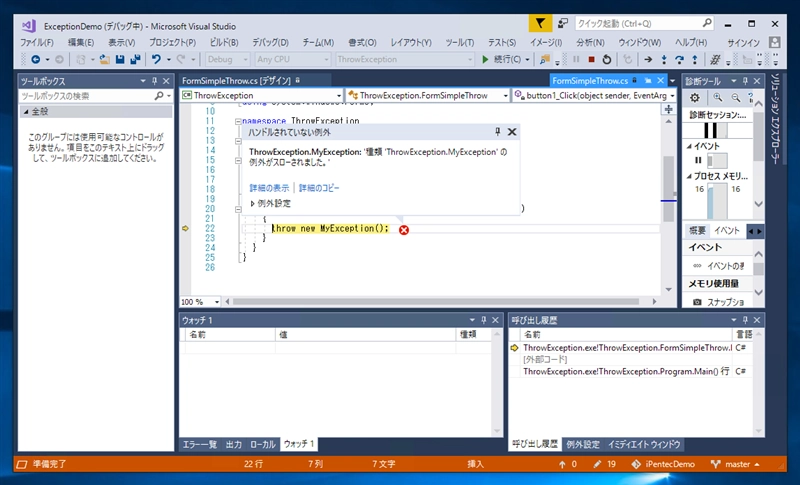Click the Save All toolbar icon
The image size is (800, 485).
pyautogui.click(x=135, y=60)
